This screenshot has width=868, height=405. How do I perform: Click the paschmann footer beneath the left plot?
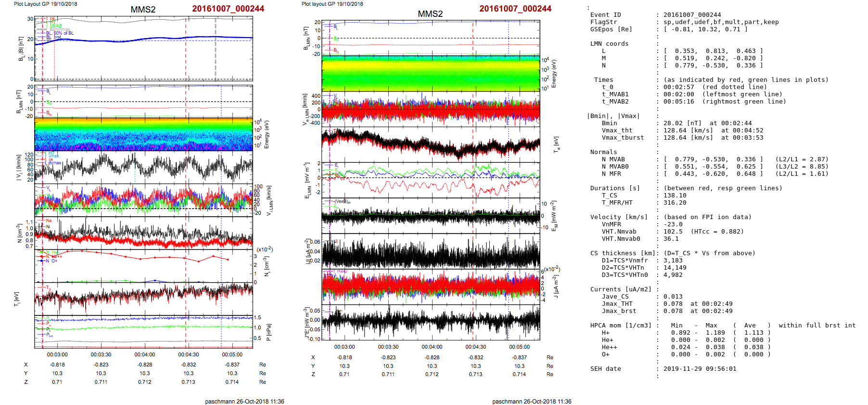click(244, 402)
